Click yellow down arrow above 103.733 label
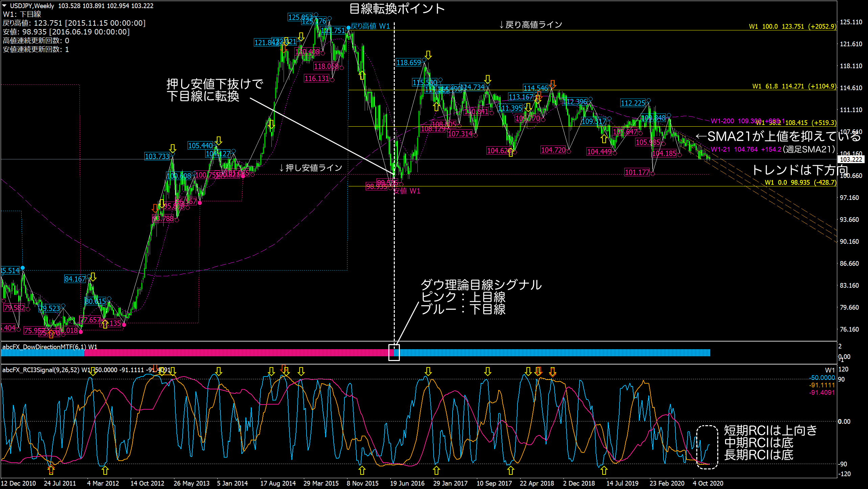868x489 pixels. tap(172, 148)
